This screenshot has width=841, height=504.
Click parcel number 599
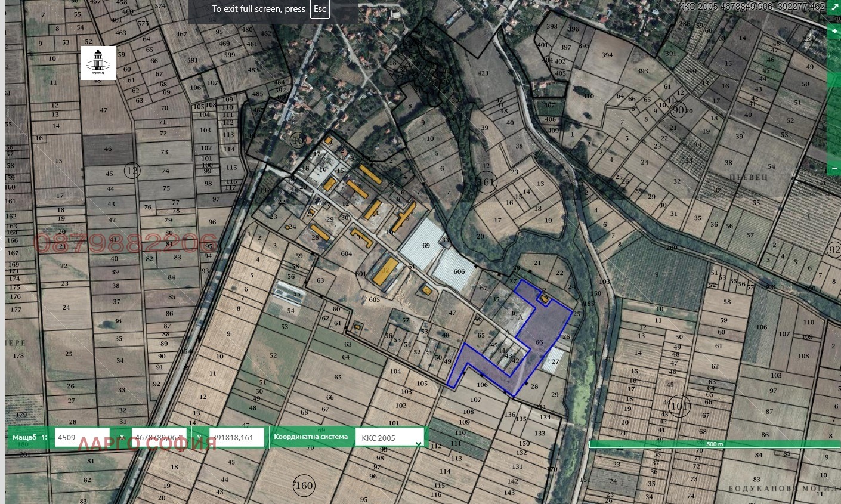pyautogui.click(x=230, y=55)
